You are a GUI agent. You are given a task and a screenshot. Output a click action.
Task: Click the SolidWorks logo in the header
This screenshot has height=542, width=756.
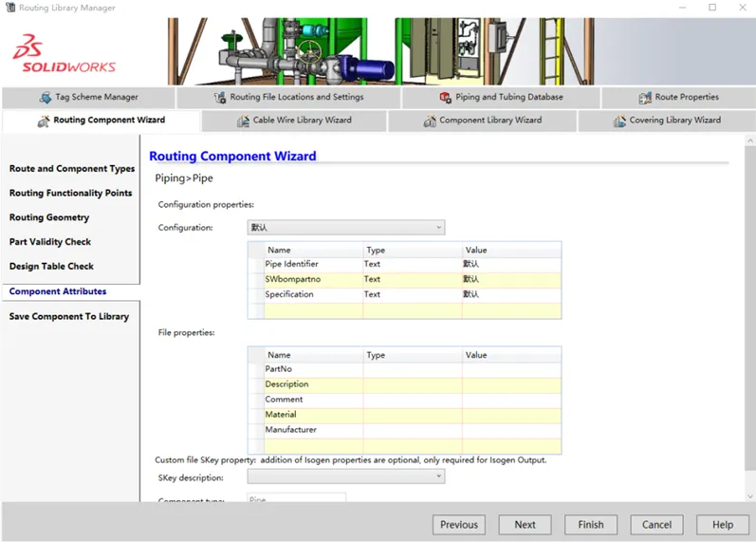click(65, 53)
